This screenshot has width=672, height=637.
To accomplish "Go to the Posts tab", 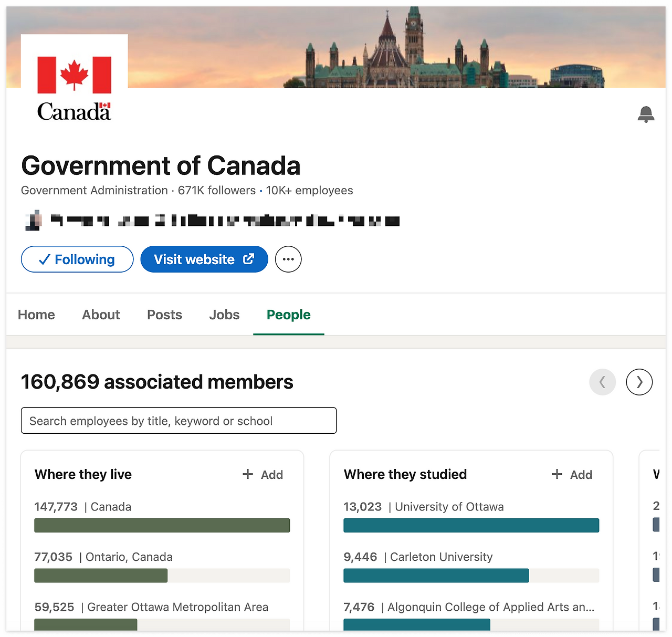I will click(164, 315).
